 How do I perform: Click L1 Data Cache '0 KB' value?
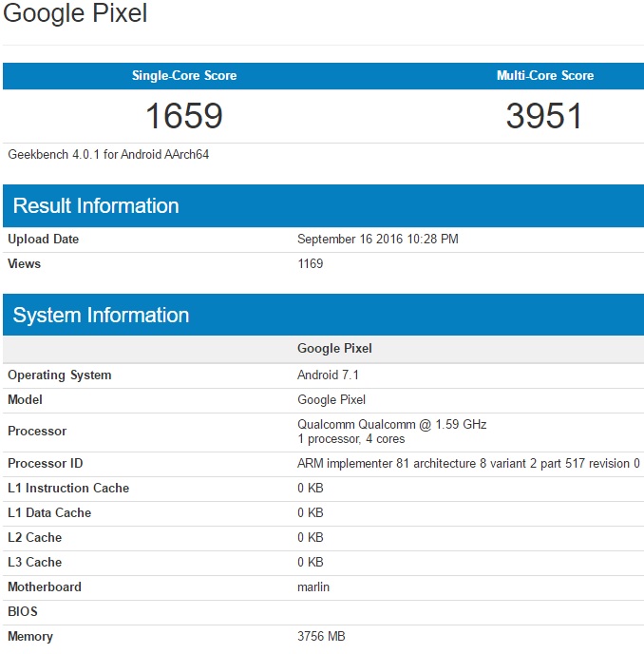point(311,512)
